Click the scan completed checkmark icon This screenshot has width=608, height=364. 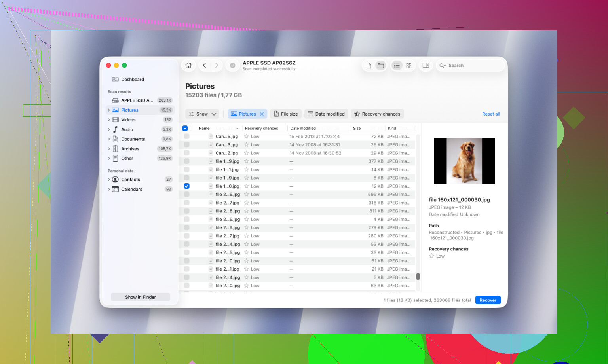(233, 66)
